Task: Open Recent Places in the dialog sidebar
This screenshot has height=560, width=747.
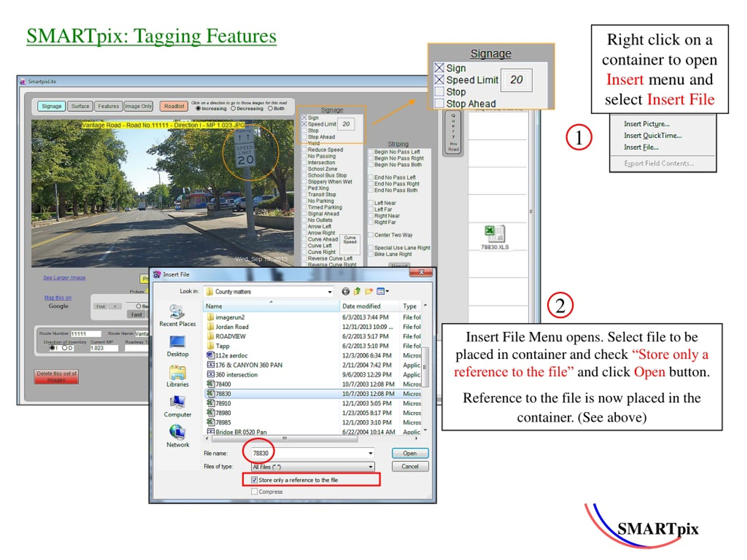Action: pos(177,315)
